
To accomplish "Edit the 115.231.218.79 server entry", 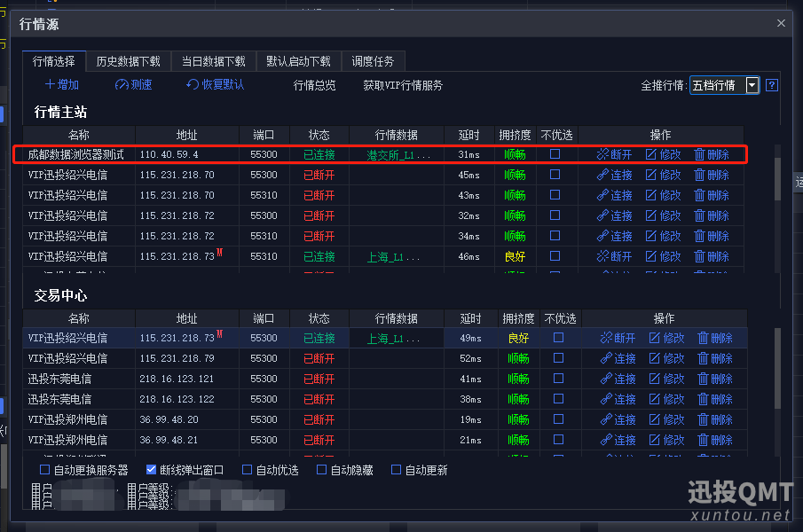I will point(666,358).
